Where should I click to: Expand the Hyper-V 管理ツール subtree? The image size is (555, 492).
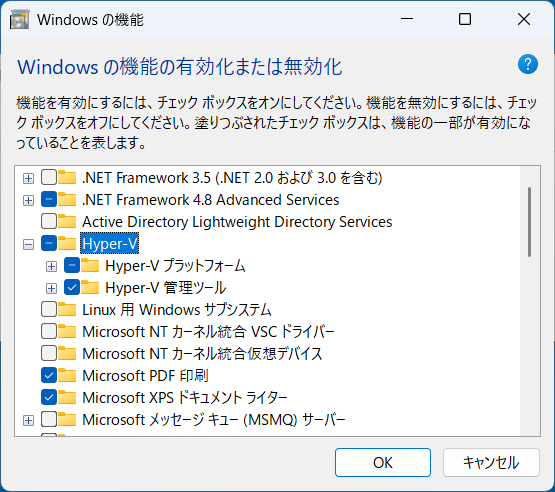(51, 288)
